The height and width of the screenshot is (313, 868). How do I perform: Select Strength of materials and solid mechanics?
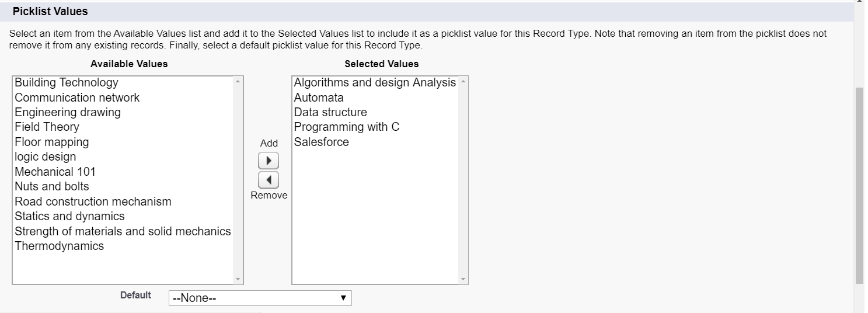click(x=123, y=231)
